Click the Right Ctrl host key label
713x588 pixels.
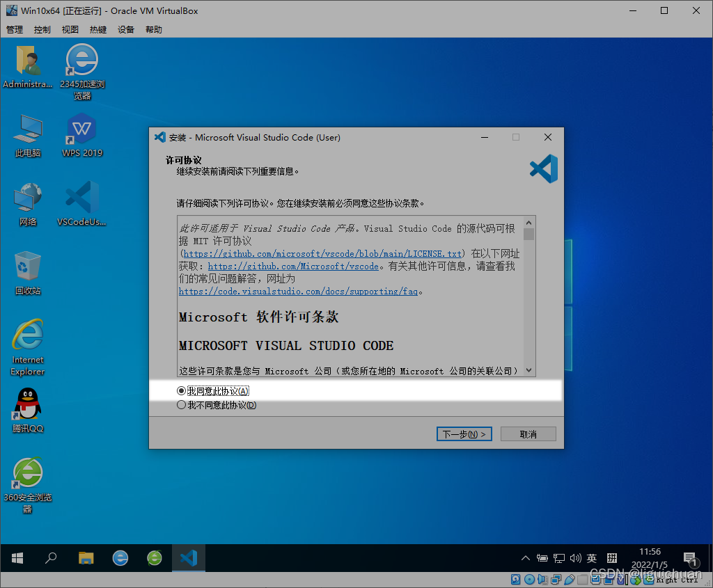tap(677, 580)
